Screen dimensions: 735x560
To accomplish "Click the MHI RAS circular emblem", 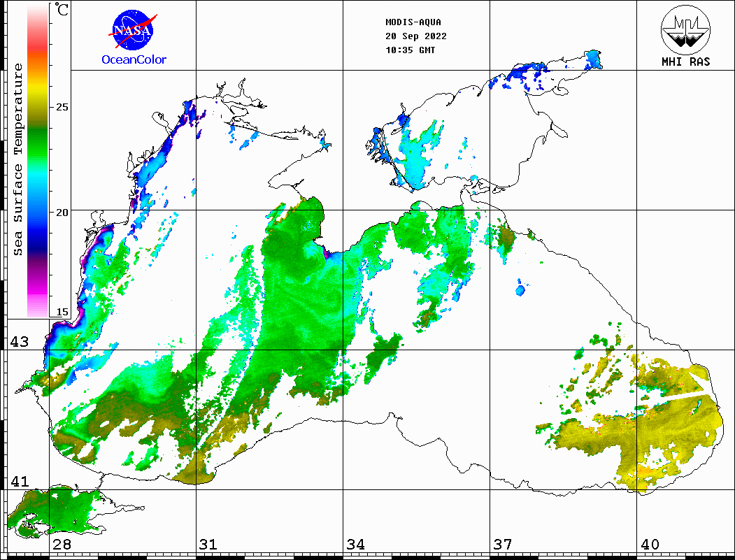I will pyautogui.click(x=686, y=29).
